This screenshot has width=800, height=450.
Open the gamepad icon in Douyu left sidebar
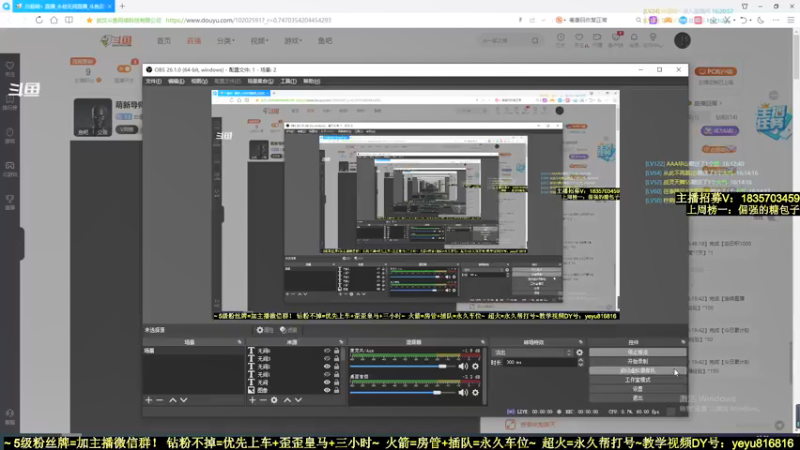tap(10, 165)
